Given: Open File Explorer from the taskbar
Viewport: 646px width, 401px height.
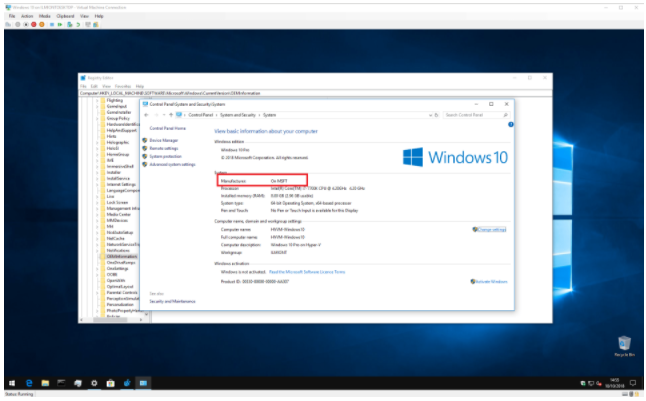Looking at the screenshot, I should pos(45,383).
